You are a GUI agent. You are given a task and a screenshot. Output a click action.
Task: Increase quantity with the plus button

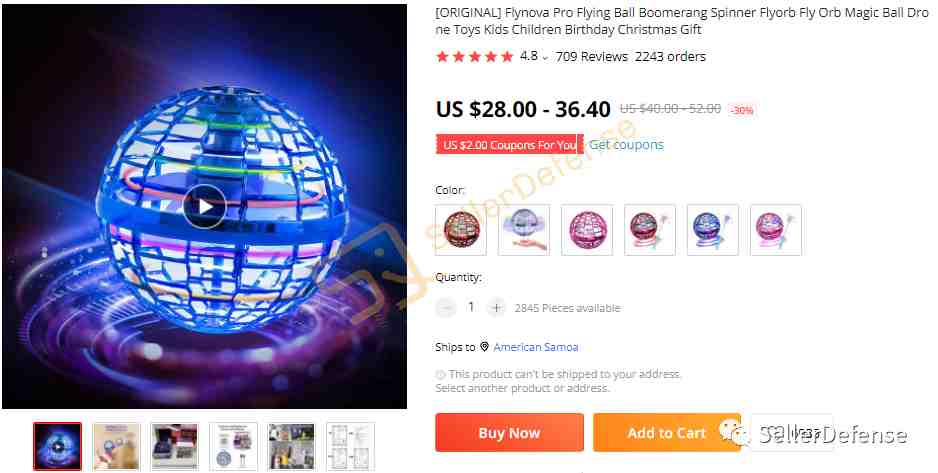click(496, 308)
